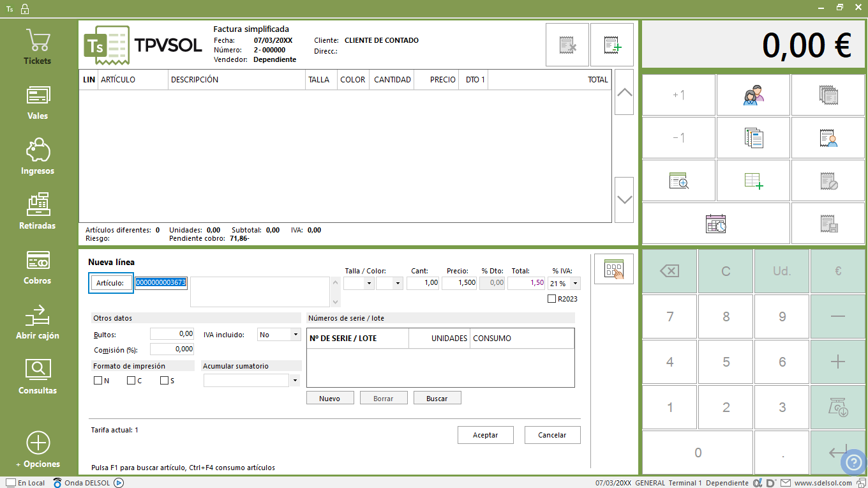Screen dimensions: 868x488
Task: Open the Talla dropdown in Nueva línea
Action: pos(369,283)
